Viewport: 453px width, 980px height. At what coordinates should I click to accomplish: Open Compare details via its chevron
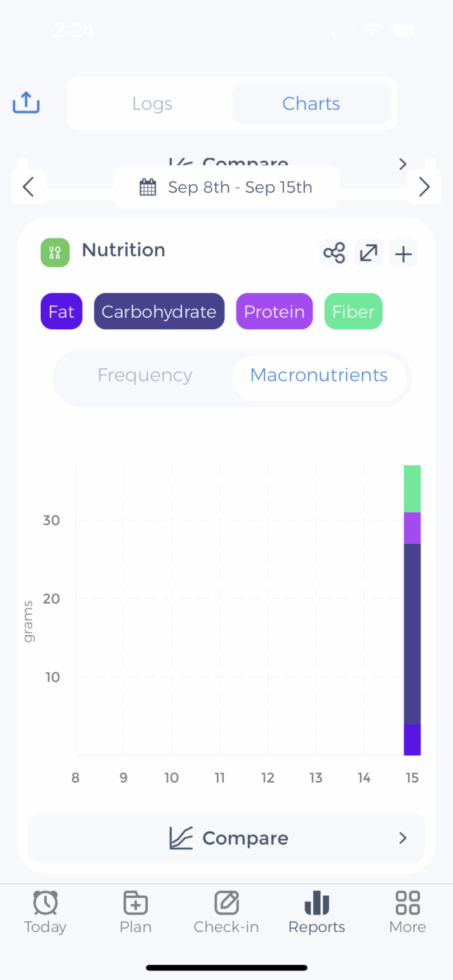pos(402,838)
